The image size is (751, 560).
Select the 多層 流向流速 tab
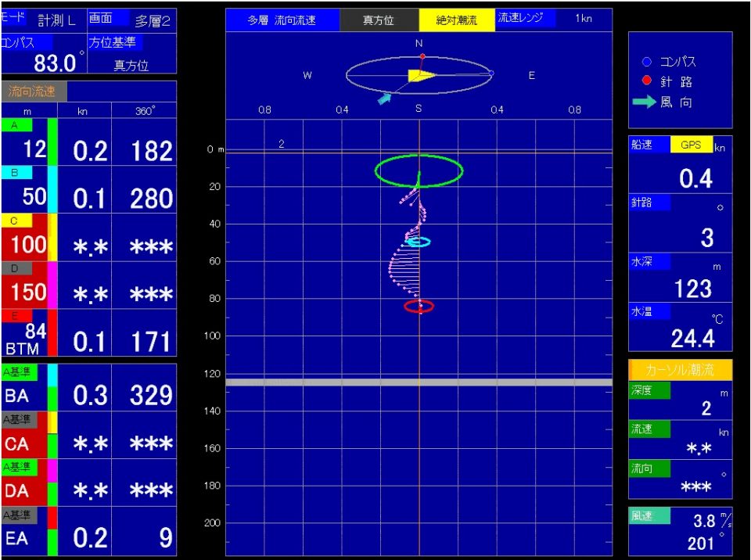pos(282,20)
